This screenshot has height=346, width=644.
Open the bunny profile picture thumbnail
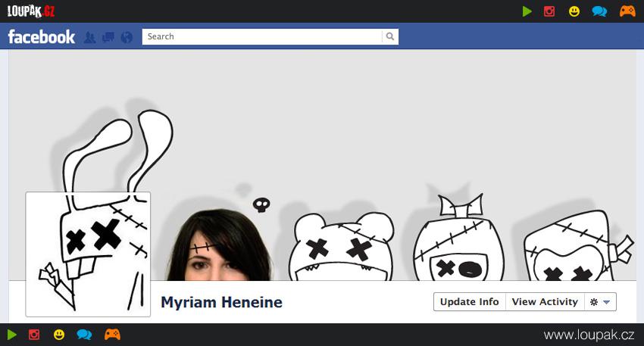click(x=88, y=254)
